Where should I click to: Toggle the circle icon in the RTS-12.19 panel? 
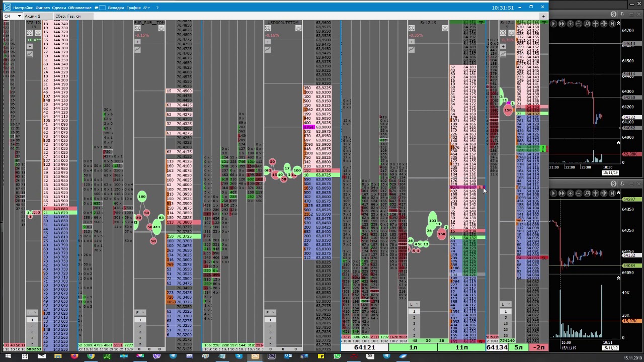point(38,33)
